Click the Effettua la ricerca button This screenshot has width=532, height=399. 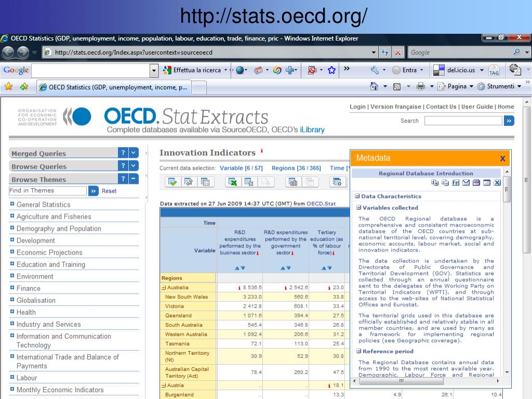[x=192, y=70]
